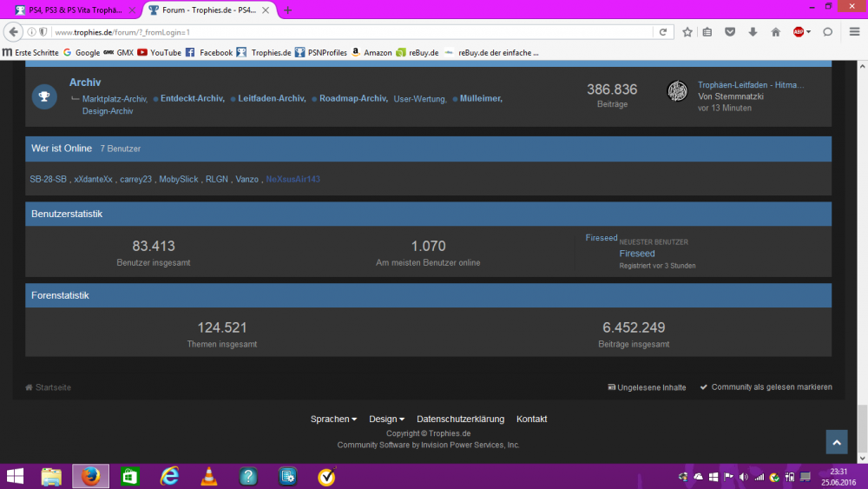Open VLC media player from the taskbar
This screenshot has width=868, height=489.
[208, 476]
